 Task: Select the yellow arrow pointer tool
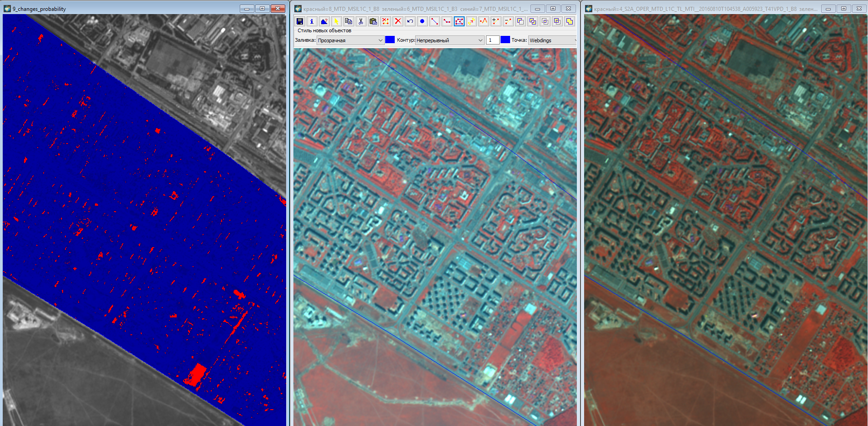click(x=336, y=21)
